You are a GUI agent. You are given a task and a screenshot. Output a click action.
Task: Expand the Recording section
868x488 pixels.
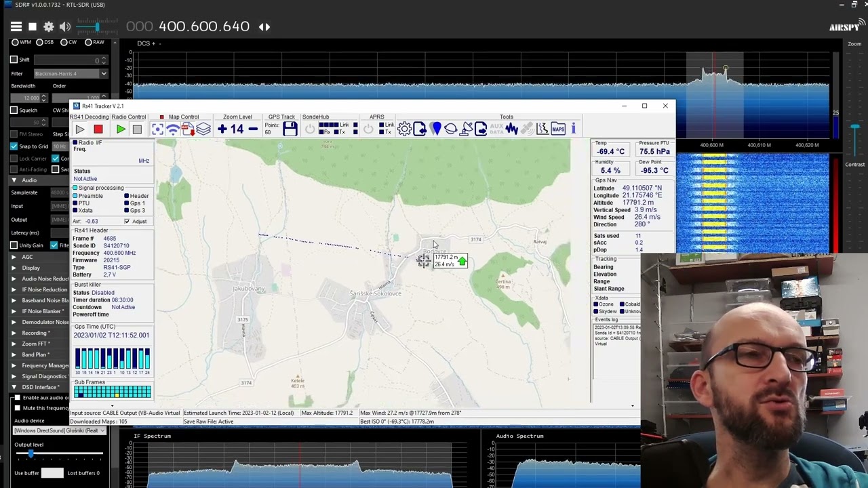pyautogui.click(x=14, y=333)
